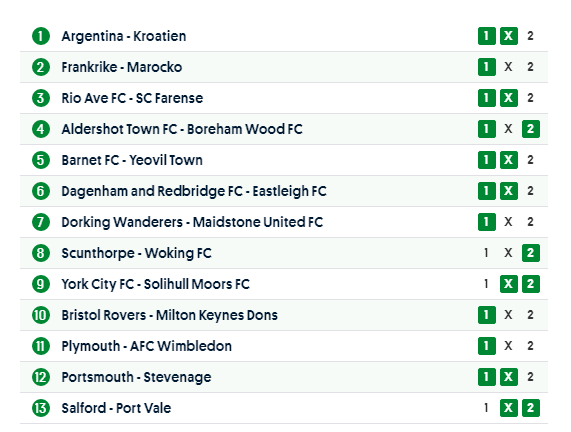Click the green number 10 match badge
This screenshot has height=432, width=571.
[41, 315]
